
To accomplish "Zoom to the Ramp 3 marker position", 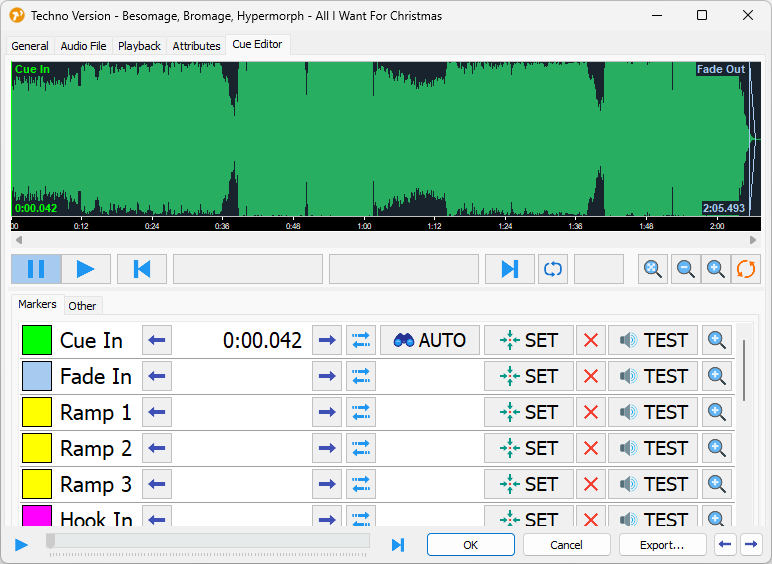I will click(x=717, y=484).
